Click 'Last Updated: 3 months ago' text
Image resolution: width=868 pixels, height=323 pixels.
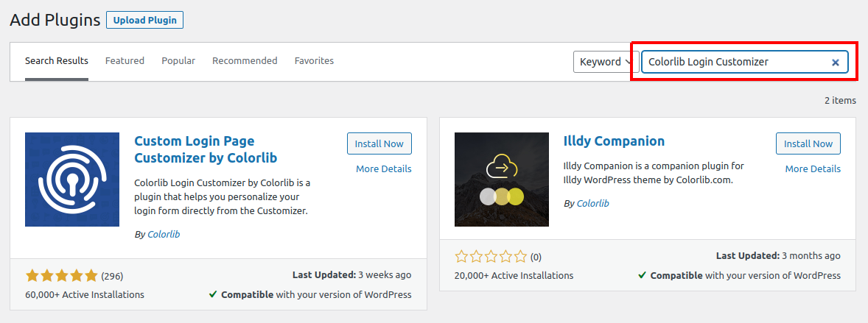[x=778, y=256]
